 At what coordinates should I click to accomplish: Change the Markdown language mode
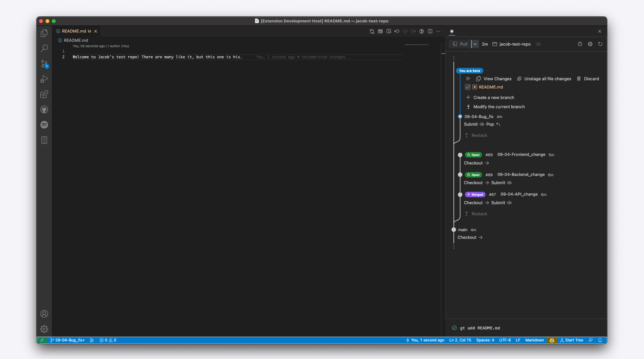535,340
